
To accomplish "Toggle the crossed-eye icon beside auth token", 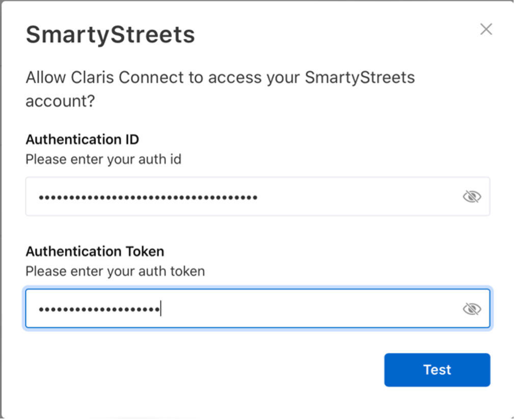I will (x=472, y=309).
